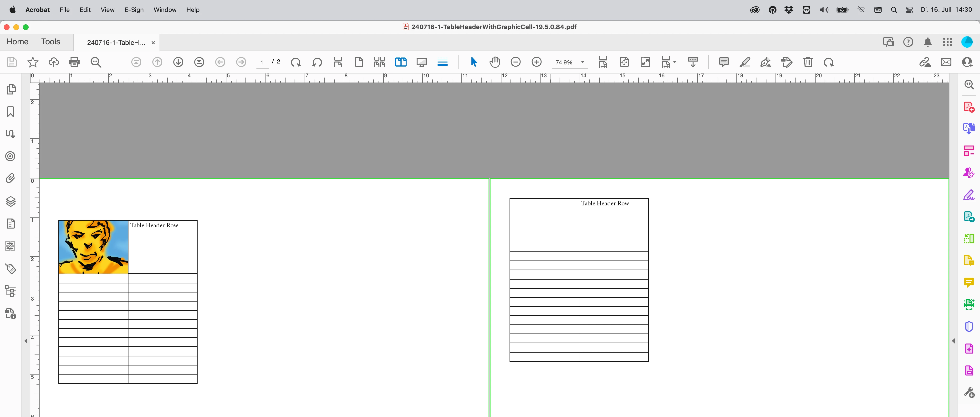
Task: Click the Home button
Action: pos(17,42)
